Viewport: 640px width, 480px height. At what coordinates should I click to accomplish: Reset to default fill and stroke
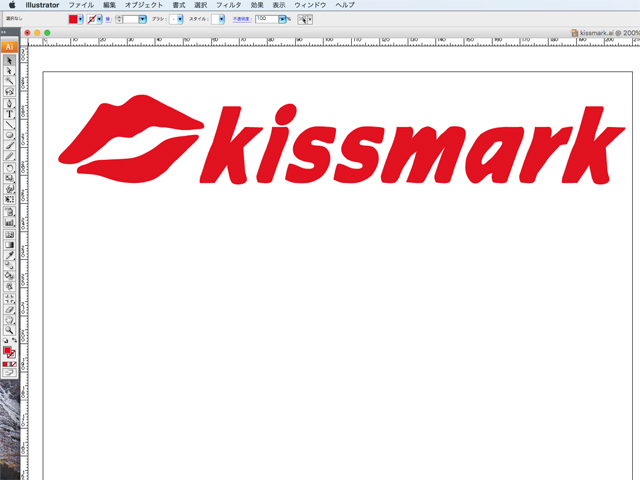click(5, 340)
